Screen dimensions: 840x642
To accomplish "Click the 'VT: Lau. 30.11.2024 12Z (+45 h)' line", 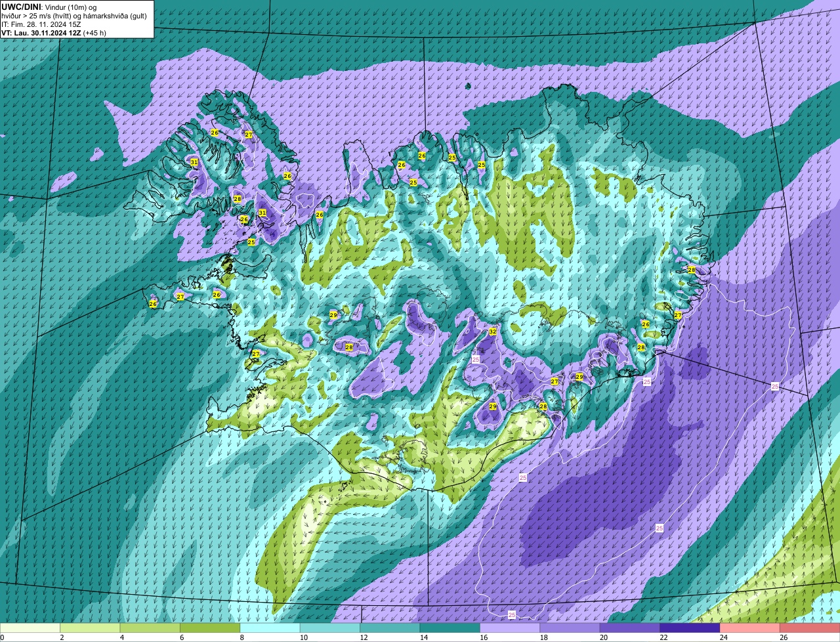I will (54, 33).
